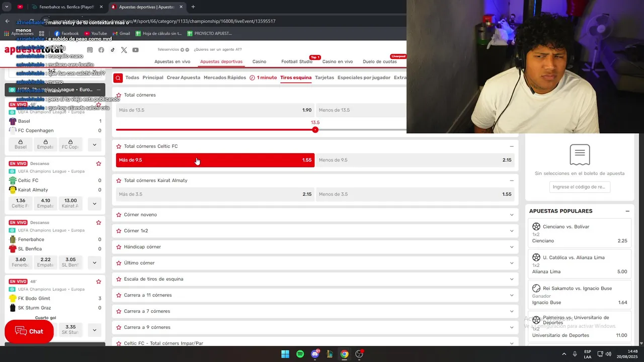The image size is (644, 362).
Task: Favorite the Hándicap córner market star
Action: pos(119,247)
